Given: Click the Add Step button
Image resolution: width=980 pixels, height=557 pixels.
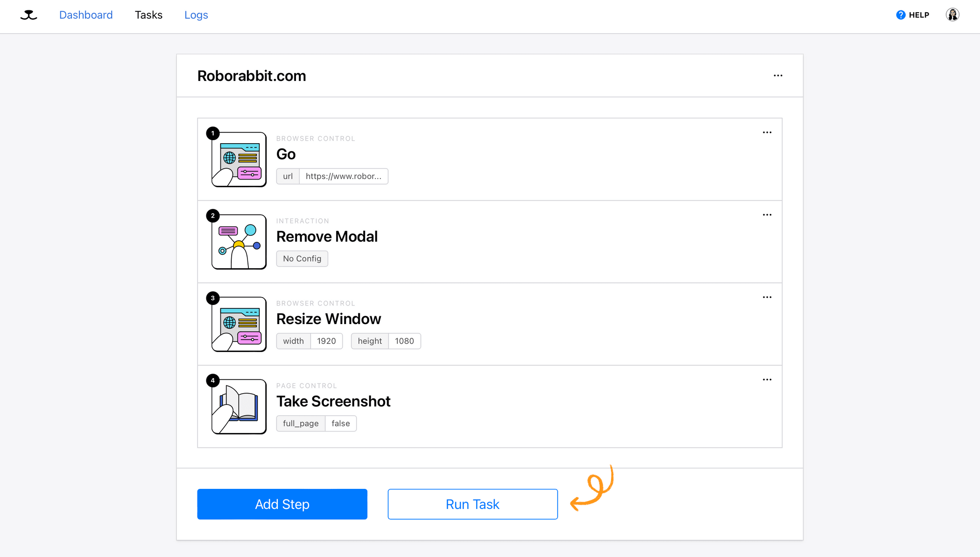Looking at the screenshot, I should pyautogui.click(x=282, y=504).
